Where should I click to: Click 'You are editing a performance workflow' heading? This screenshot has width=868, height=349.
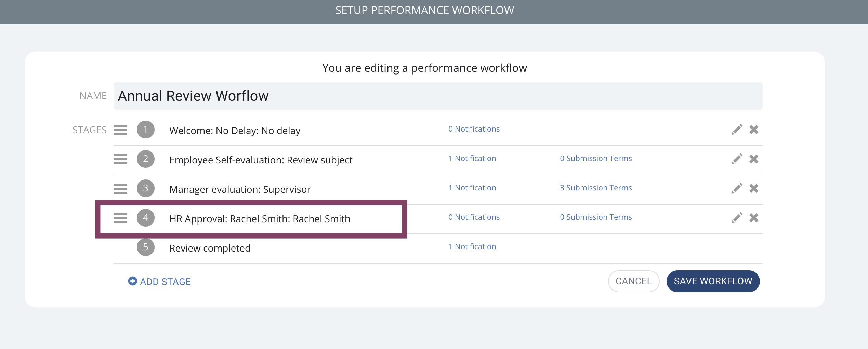point(425,68)
